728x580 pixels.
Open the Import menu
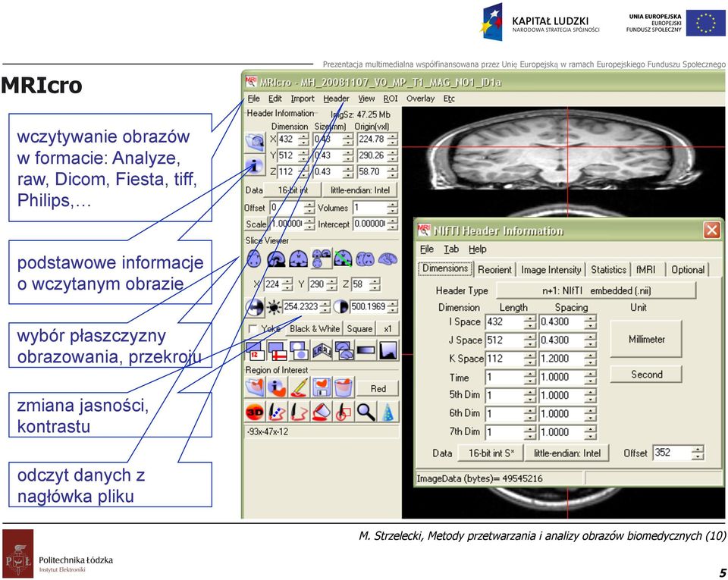[x=303, y=99]
